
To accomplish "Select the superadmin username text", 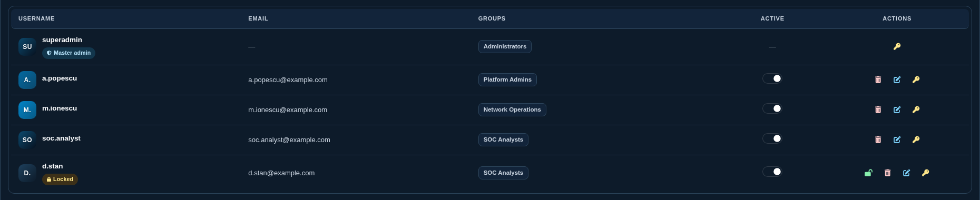I will click(62, 40).
